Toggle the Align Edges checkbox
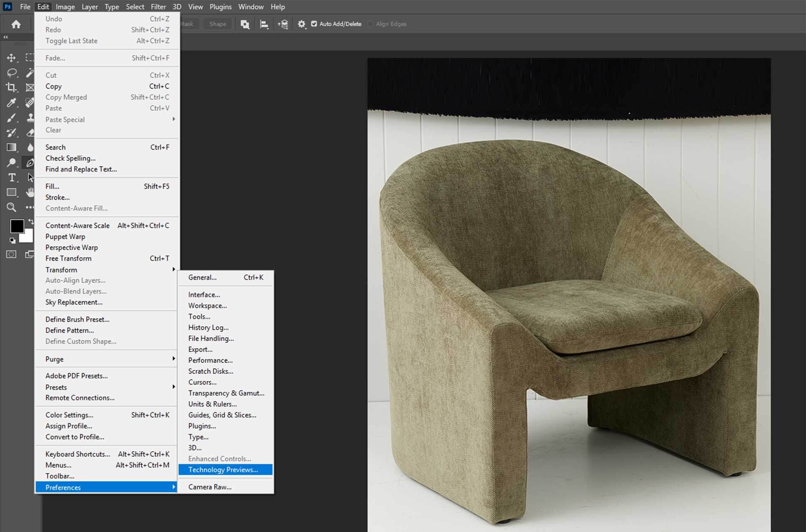Image resolution: width=806 pixels, height=532 pixels. tap(370, 24)
